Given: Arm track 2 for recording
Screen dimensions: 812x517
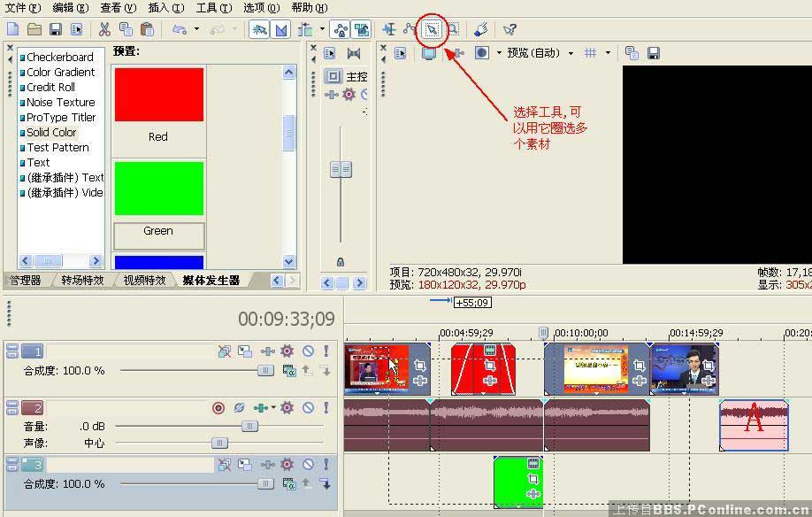Looking at the screenshot, I should click(218, 408).
